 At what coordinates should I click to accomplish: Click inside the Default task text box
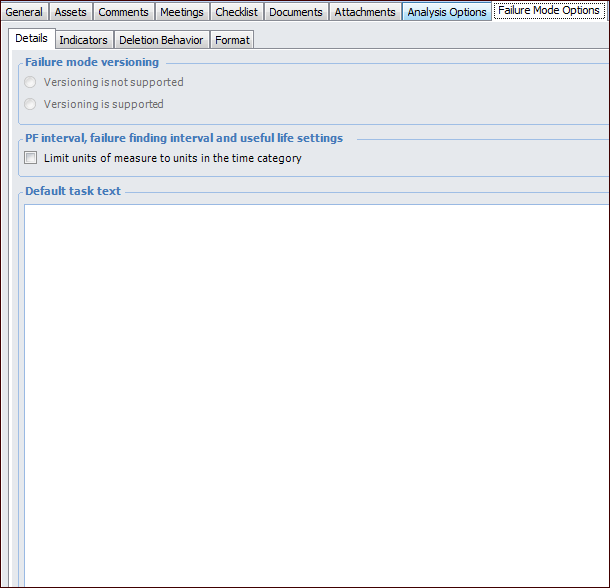pos(316,395)
